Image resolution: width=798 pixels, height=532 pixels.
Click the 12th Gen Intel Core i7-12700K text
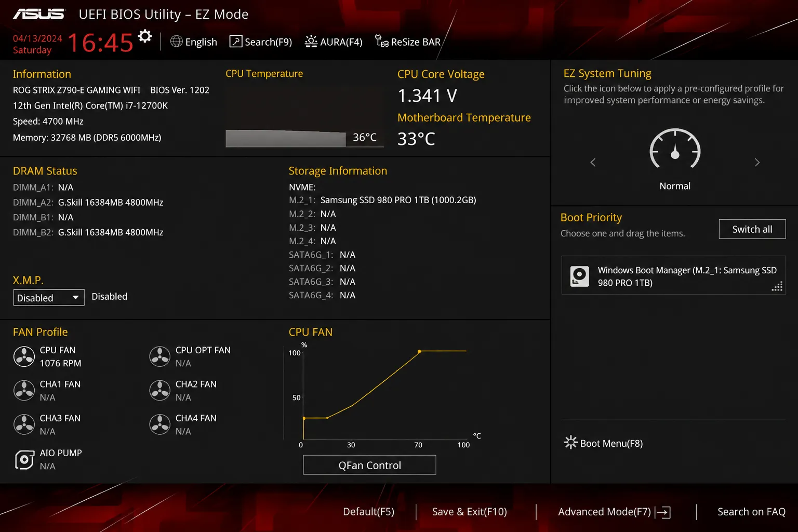coord(90,105)
